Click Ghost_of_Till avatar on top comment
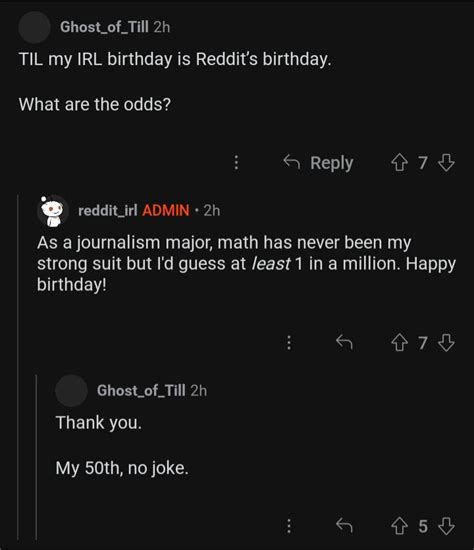Image resolution: width=474 pixels, height=550 pixels. click(34, 27)
